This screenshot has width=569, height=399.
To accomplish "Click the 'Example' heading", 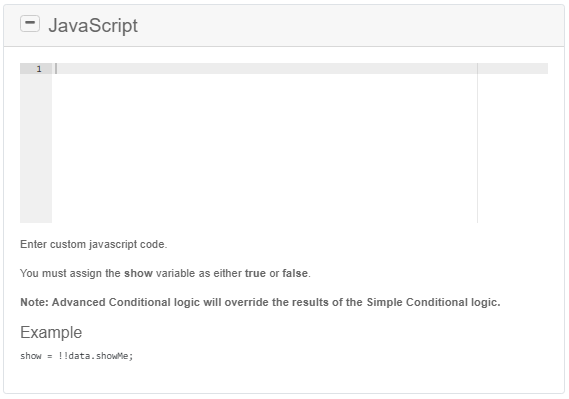I will pyautogui.click(x=51, y=332).
